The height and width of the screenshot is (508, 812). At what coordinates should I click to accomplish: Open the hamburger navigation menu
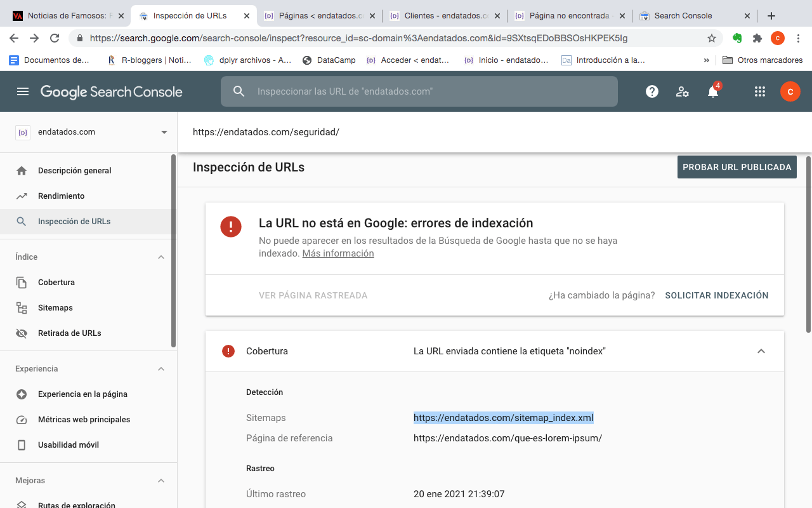pyautogui.click(x=23, y=91)
